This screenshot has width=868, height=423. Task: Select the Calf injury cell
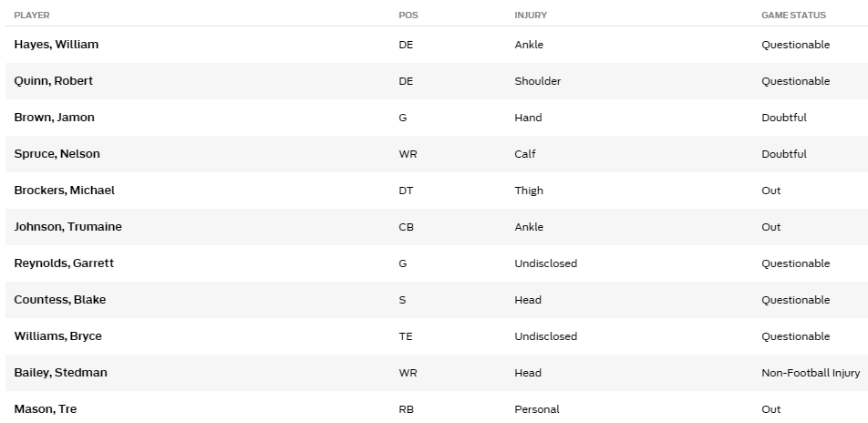pos(525,154)
